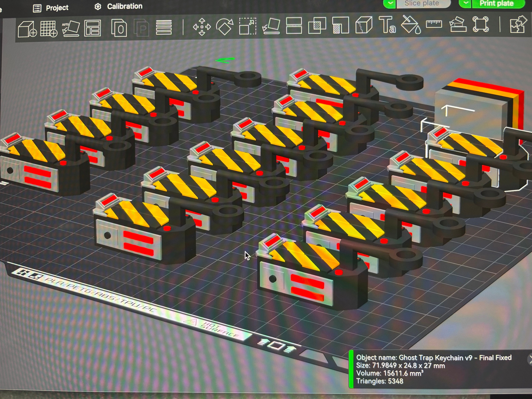
Task: Close the object info notification
Action: 530,359
